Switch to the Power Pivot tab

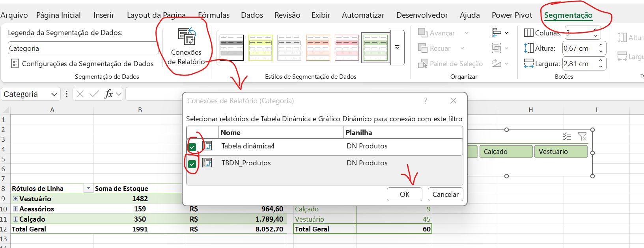pyautogui.click(x=512, y=15)
